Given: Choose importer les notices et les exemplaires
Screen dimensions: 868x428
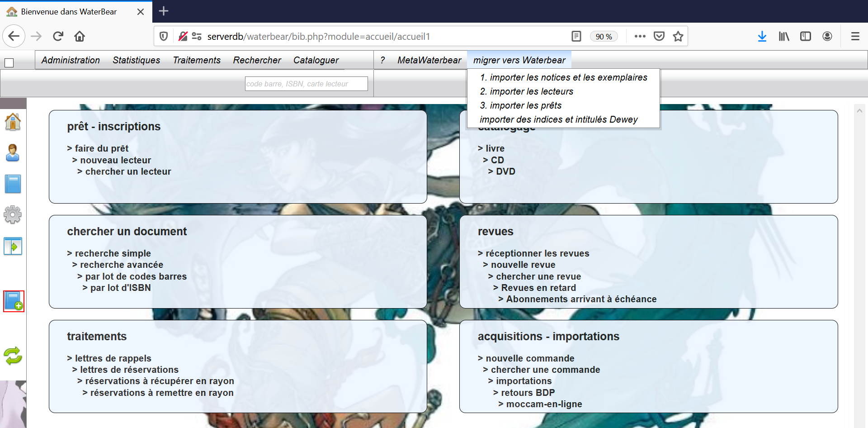Looking at the screenshot, I should point(563,77).
